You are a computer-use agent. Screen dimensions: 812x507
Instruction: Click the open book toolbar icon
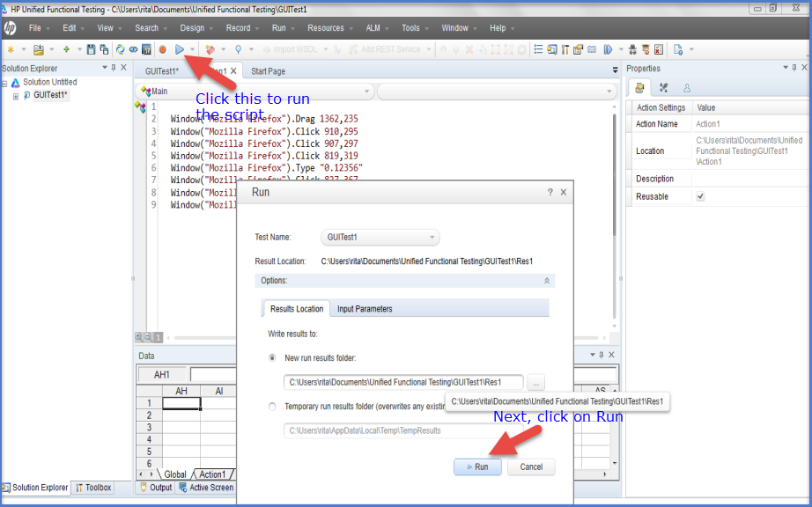pyautogui.click(x=592, y=49)
